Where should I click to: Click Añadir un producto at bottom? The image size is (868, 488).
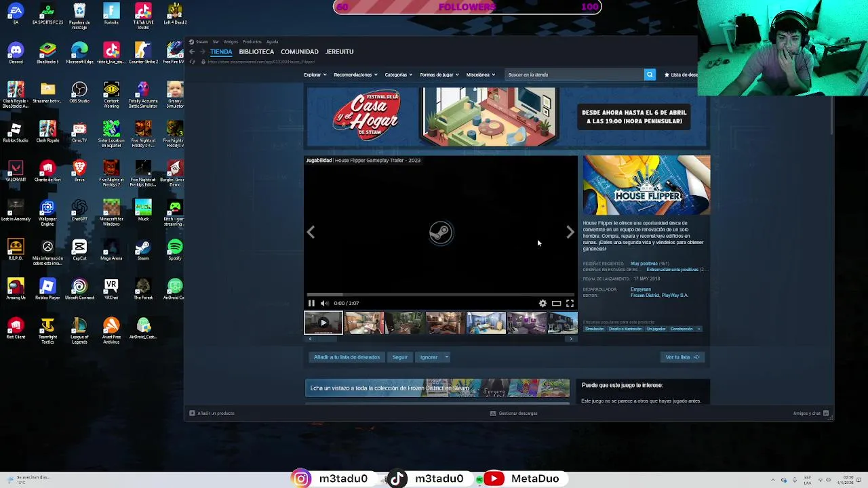[212, 413]
